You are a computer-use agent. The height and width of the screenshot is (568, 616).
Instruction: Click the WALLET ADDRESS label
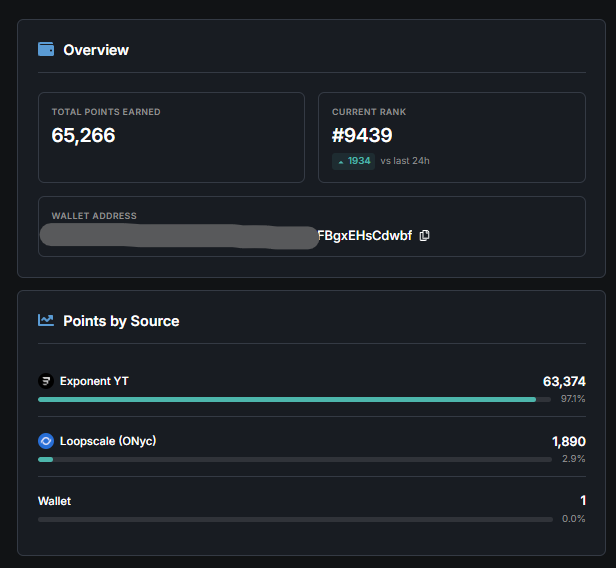[94, 216]
